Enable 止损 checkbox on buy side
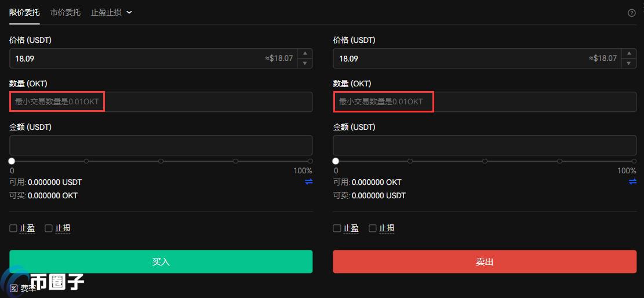644x298 pixels. pos(49,228)
